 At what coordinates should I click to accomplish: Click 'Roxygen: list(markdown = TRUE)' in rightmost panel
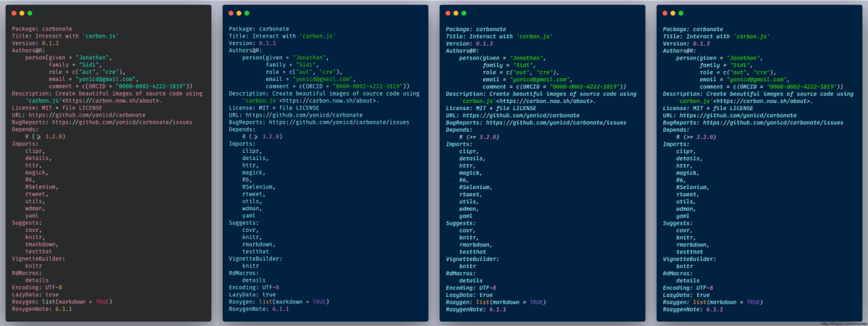pyautogui.click(x=713, y=302)
